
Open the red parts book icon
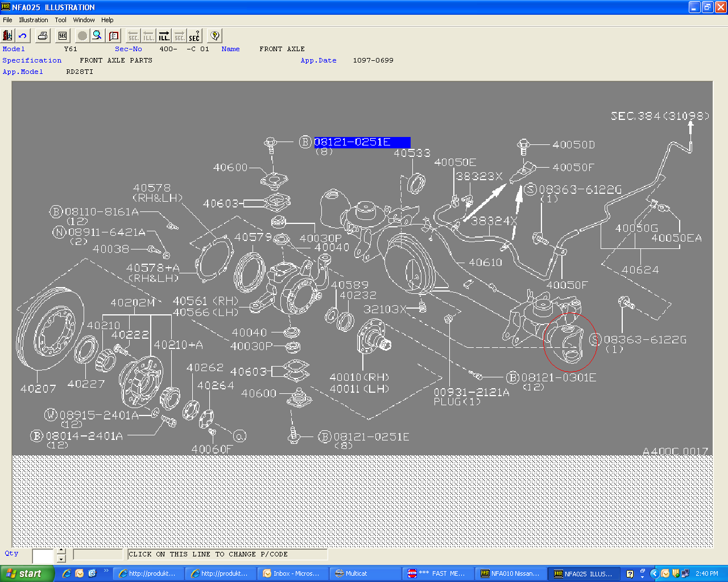pos(114,36)
